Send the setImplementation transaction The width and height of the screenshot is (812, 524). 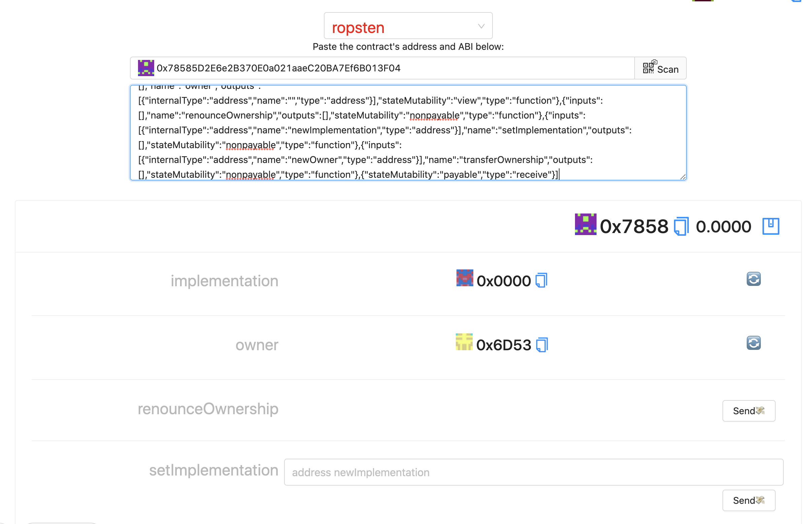748,500
